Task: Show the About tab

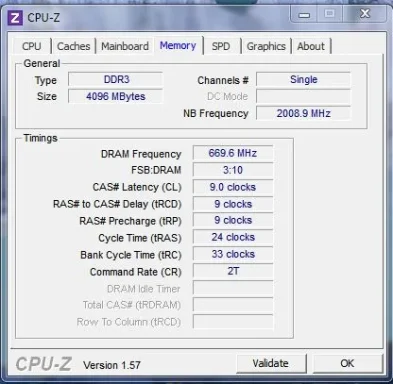Action: 311,46
